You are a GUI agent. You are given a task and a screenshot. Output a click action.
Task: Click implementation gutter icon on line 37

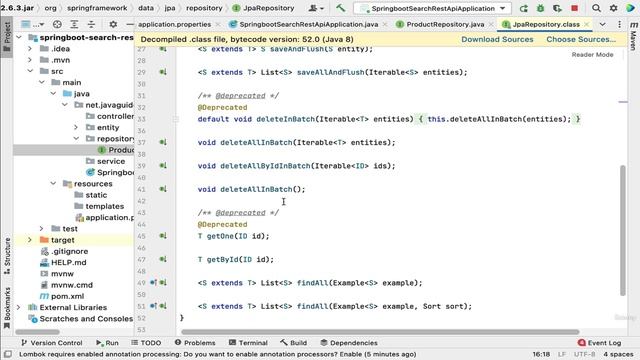(x=163, y=142)
